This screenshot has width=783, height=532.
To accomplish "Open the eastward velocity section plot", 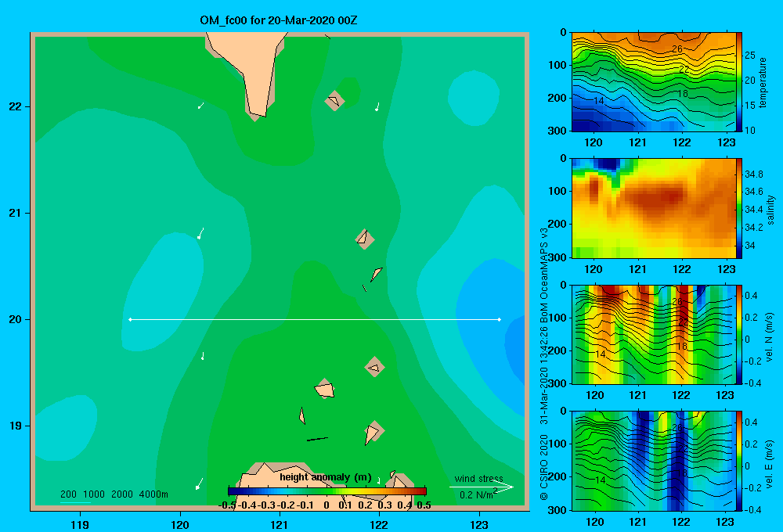I will tap(654, 461).
